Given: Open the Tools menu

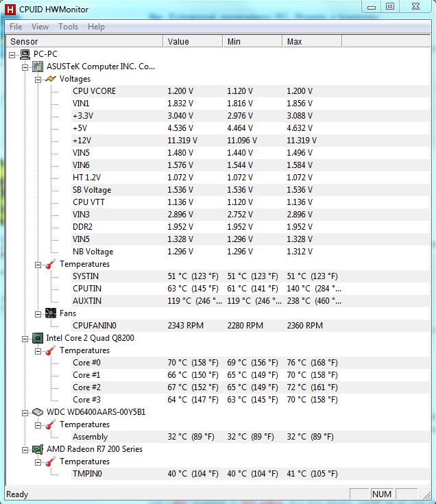Looking at the screenshot, I should (68, 27).
